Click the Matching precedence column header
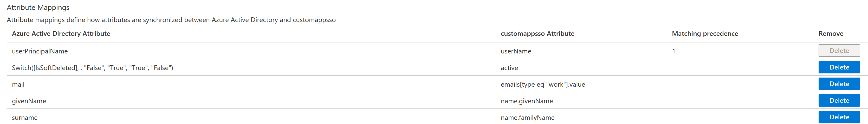868x124 pixels. [x=705, y=34]
